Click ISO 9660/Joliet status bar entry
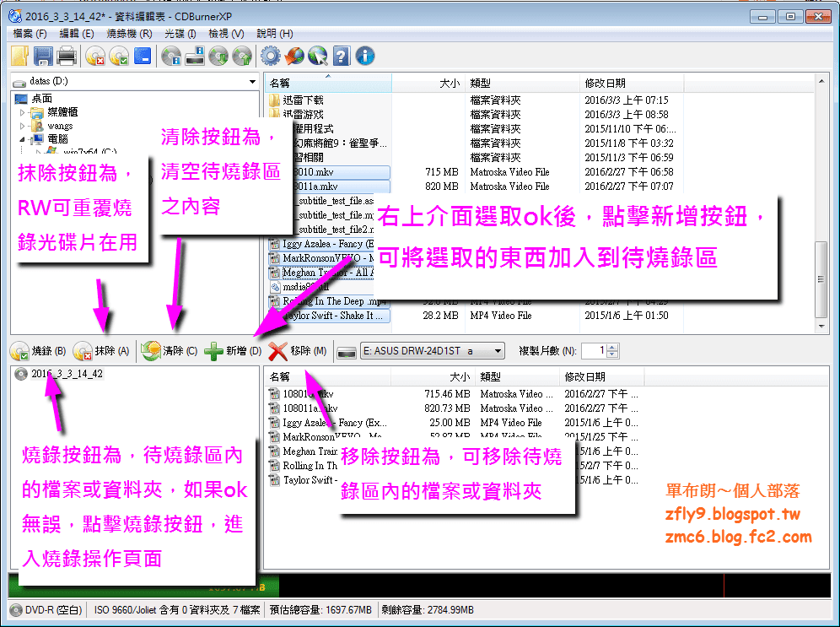Viewport: 840px width, 627px height. [177, 610]
